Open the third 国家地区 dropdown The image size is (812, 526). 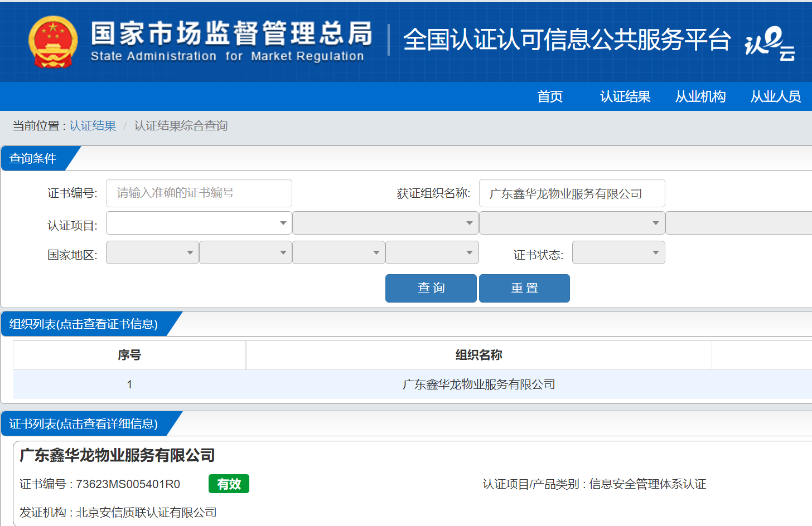[339, 252]
